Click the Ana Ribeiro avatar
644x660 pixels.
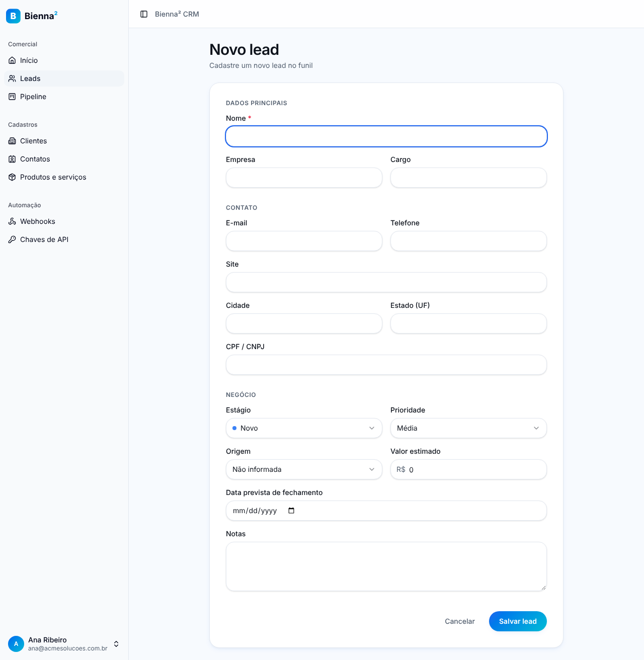pyautogui.click(x=16, y=643)
